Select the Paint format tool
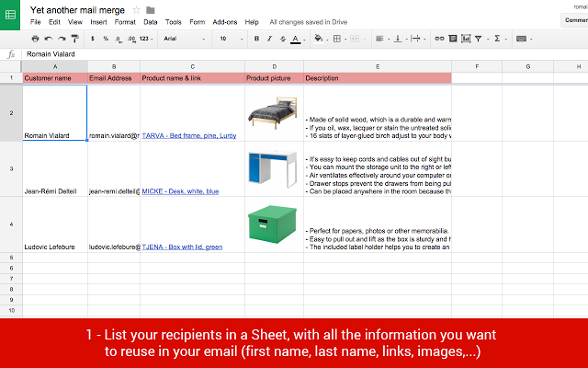Viewport: 588px width, 368px height. (75, 39)
